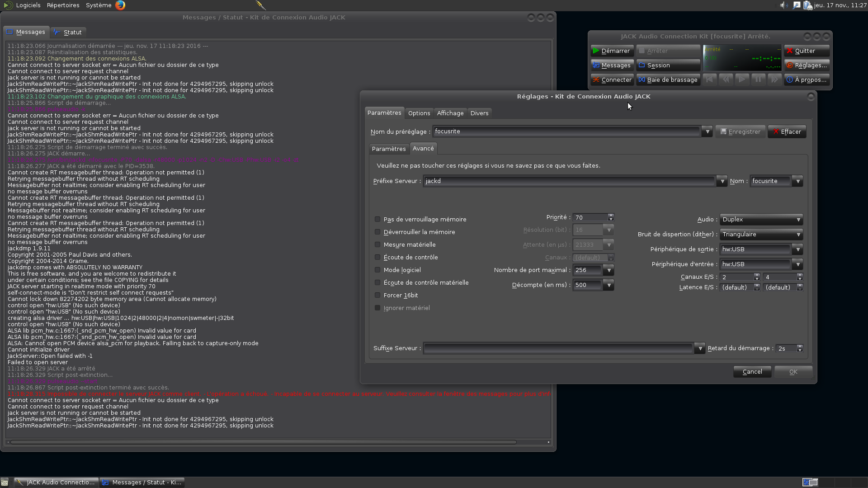The height and width of the screenshot is (488, 868).
Task: Switch to the Options tab
Action: 419,113
